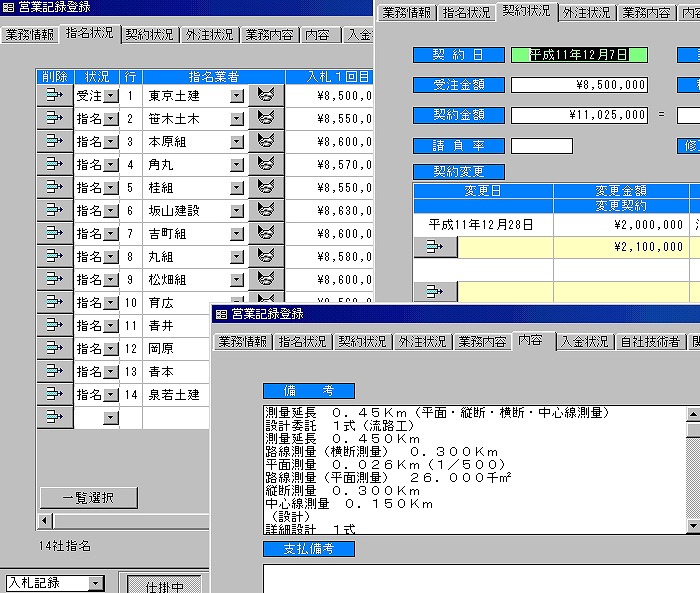Open the 入札記録 combo box dropdown
Screen dimensions: 700x593
click(x=95, y=583)
